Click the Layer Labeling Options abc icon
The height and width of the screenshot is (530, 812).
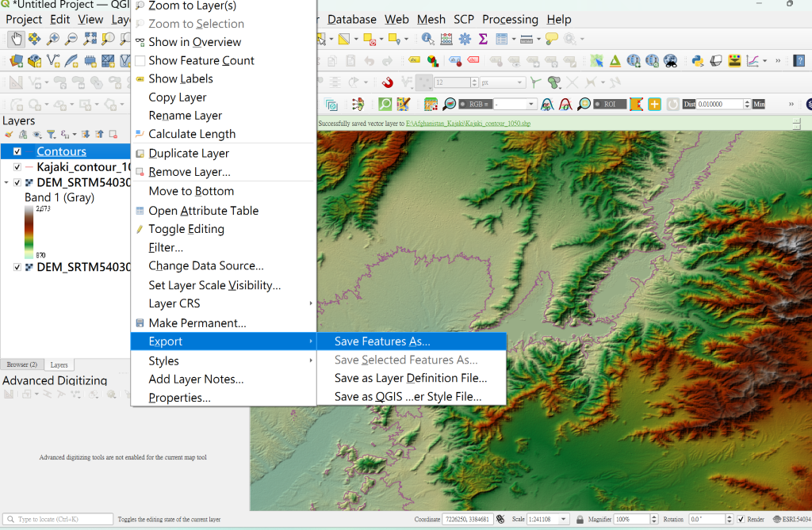coord(414,60)
